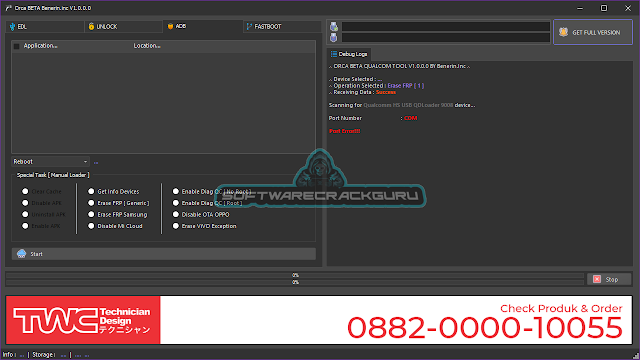640x360 pixels.
Task: Click the Start button cloud icon
Action: coord(21,254)
